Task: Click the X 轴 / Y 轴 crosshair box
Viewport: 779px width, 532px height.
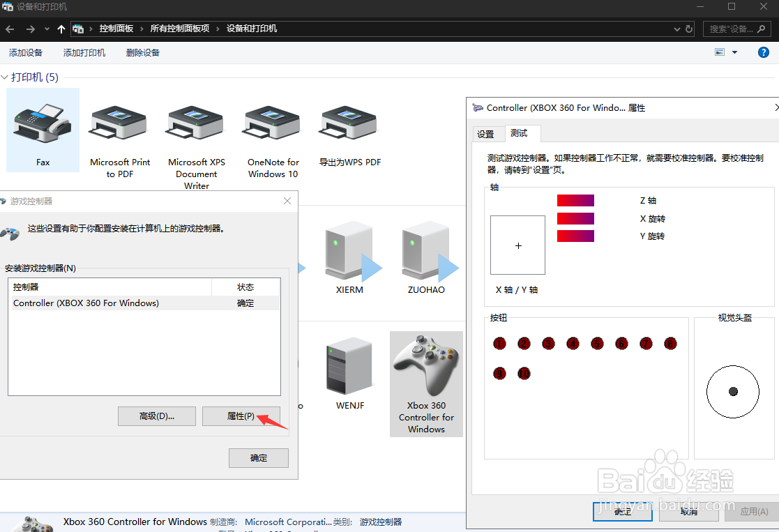Action: click(x=517, y=245)
